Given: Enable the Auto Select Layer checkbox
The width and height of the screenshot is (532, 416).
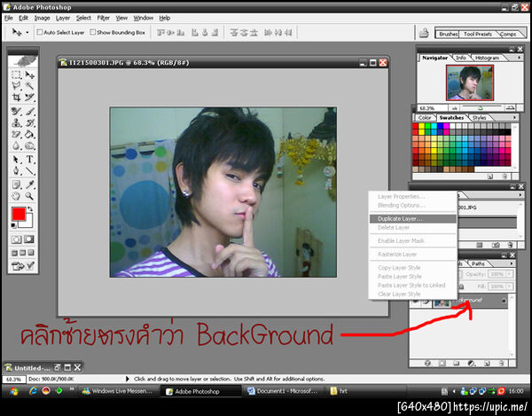Looking at the screenshot, I should [40, 32].
